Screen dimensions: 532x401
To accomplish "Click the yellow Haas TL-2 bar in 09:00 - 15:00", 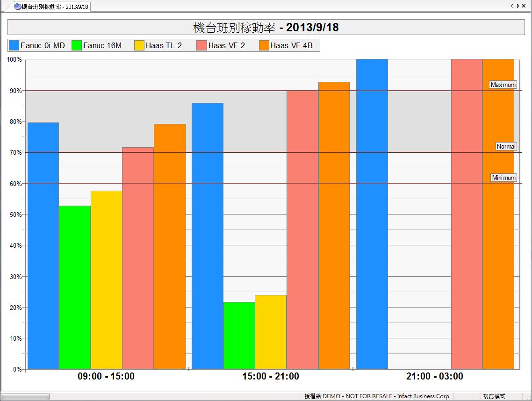I will 106,280.
